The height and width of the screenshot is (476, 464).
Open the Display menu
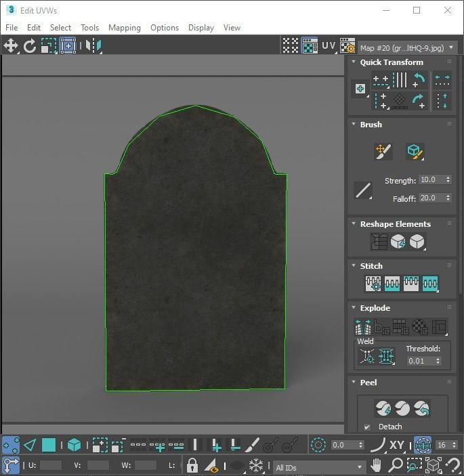tap(201, 28)
